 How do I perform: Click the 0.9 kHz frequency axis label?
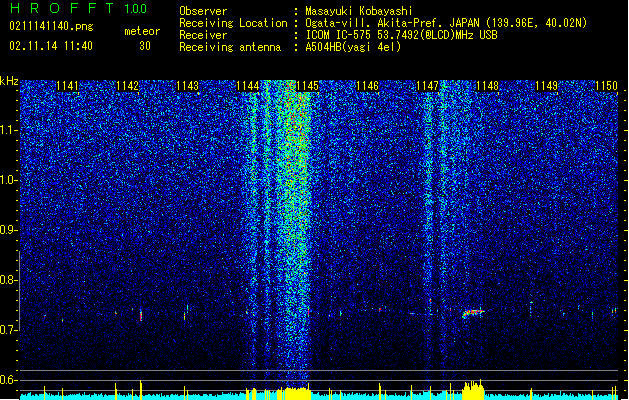pos(8,230)
